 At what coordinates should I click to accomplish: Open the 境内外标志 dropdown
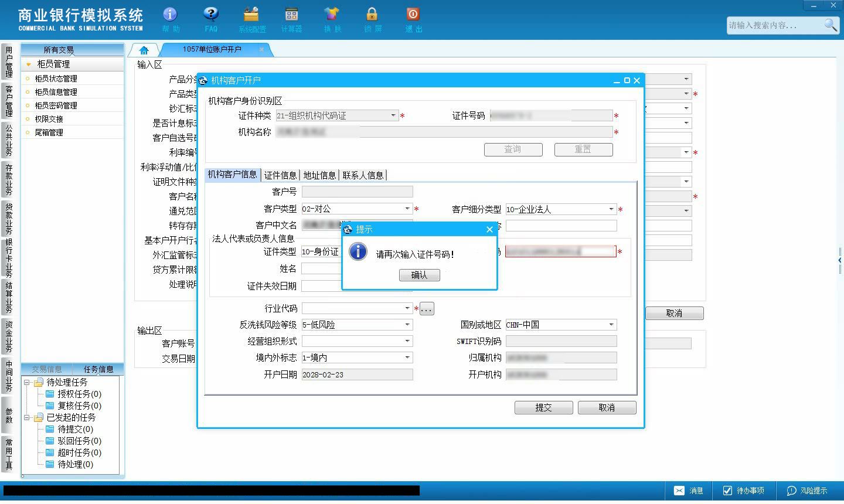(x=407, y=357)
